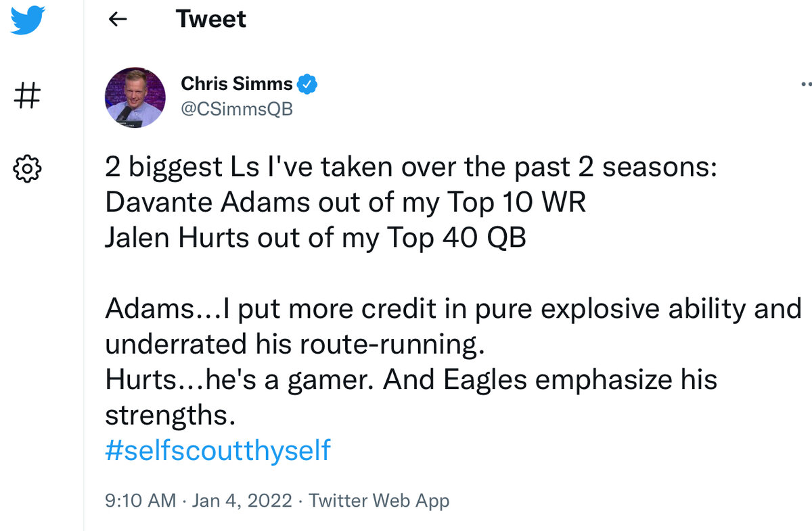Click the Tweet page heading
This screenshot has width=812, height=531.
click(211, 19)
